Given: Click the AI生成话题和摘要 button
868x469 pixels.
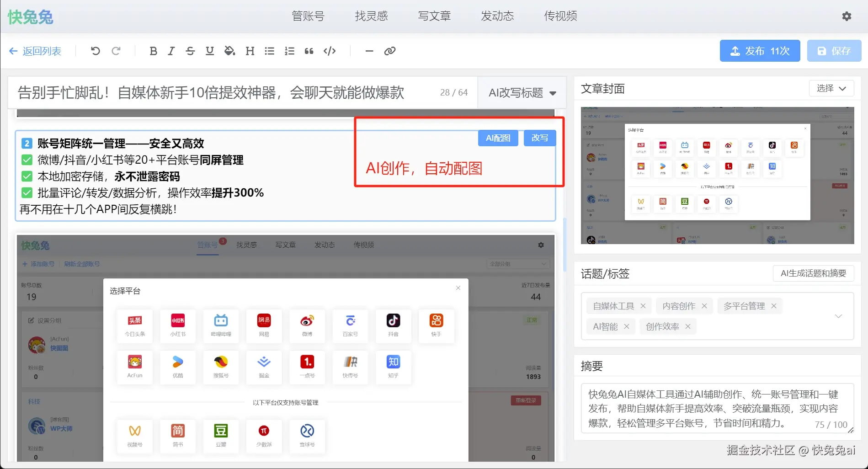Looking at the screenshot, I should click(x=813, y=273).
